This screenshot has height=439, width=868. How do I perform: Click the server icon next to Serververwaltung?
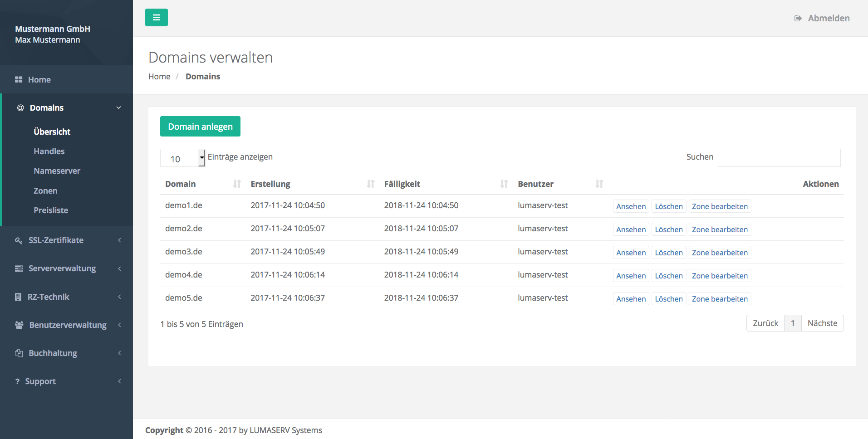(19, 268)
